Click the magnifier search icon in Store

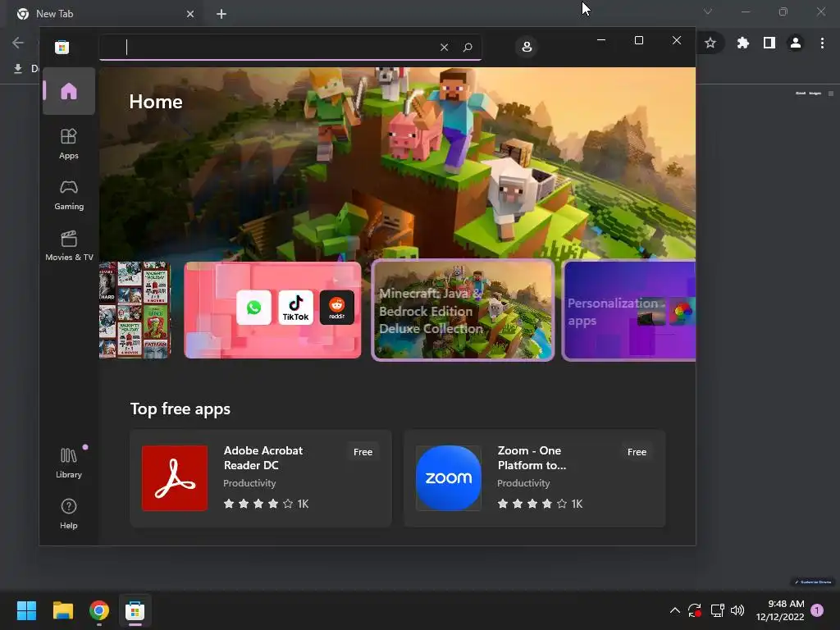click(467, 47)
